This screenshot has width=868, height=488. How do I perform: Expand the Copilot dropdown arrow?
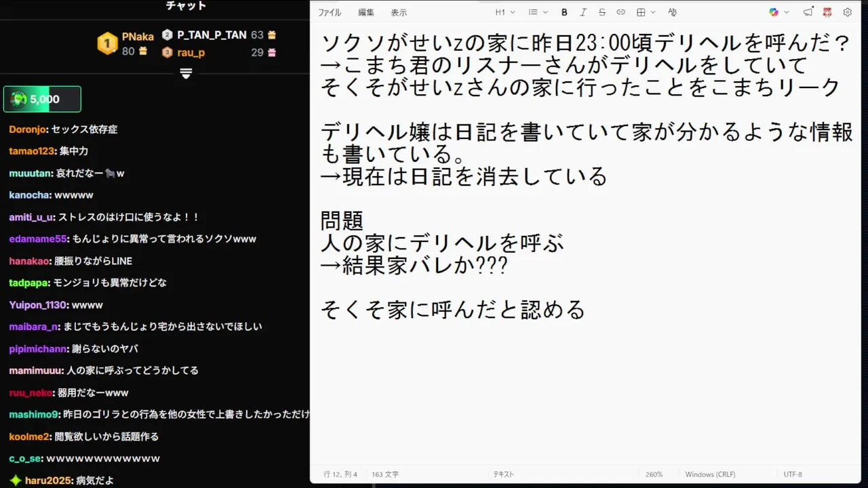pyautogui.click(x=787, y=12)
